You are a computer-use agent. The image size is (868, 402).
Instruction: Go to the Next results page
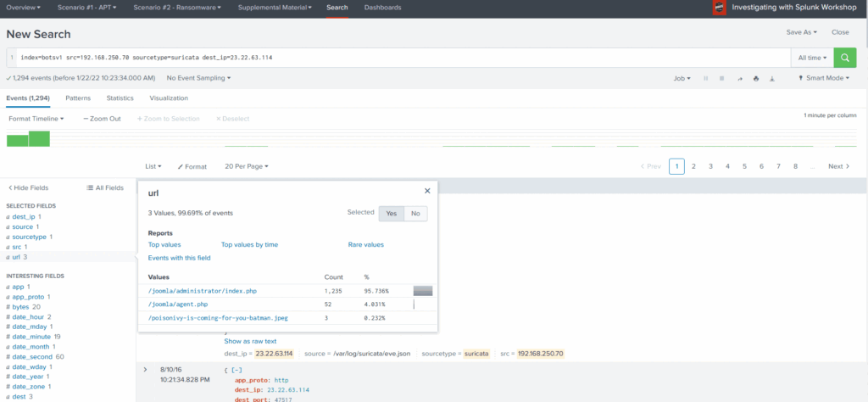(838, 166)
